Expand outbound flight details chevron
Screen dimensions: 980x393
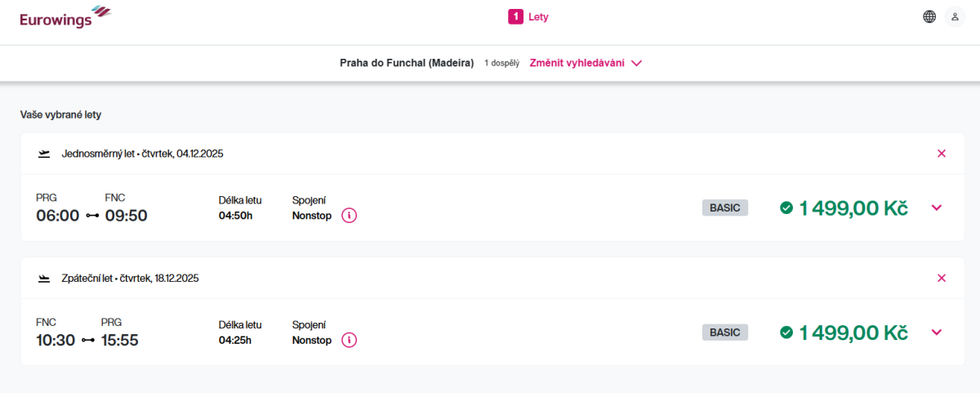pos(937,208)
